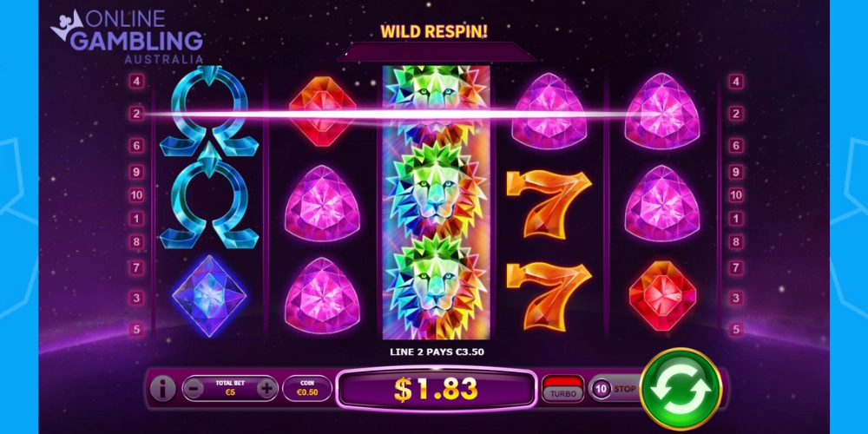Toggle the Turbo mode switch
The image size is (868, 434).
(x=563, y=389)
